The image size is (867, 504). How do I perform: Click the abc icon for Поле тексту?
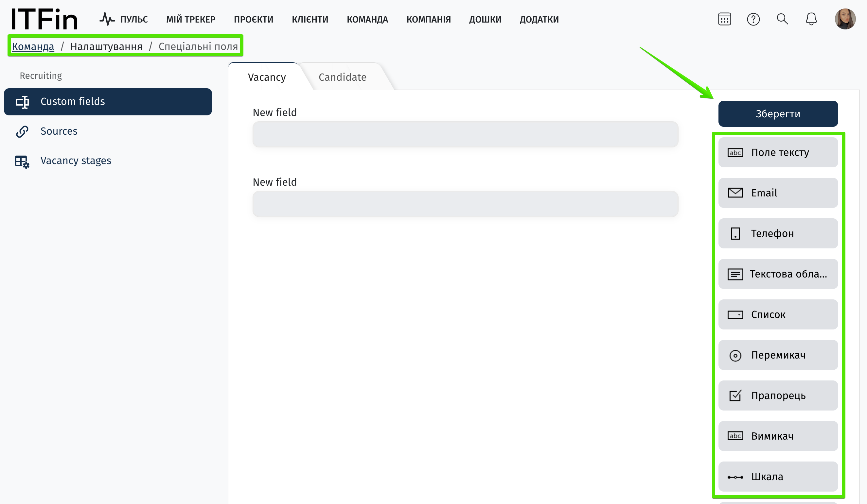(735, 153)
